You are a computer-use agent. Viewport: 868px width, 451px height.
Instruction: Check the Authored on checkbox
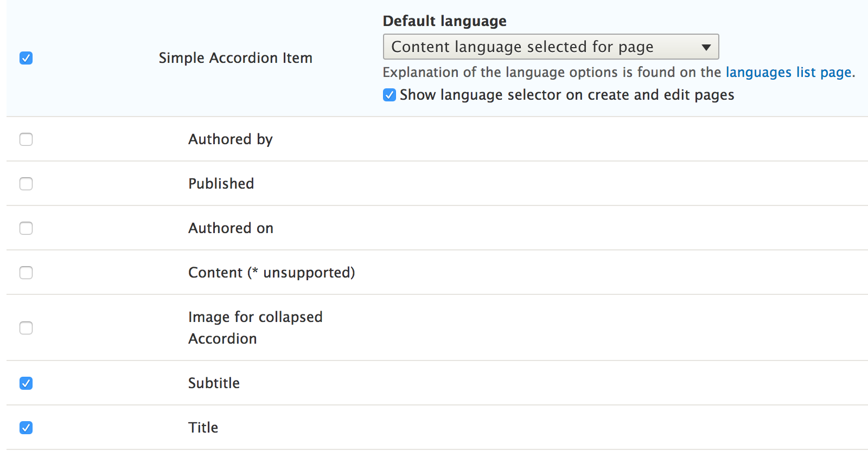[26, 228]
